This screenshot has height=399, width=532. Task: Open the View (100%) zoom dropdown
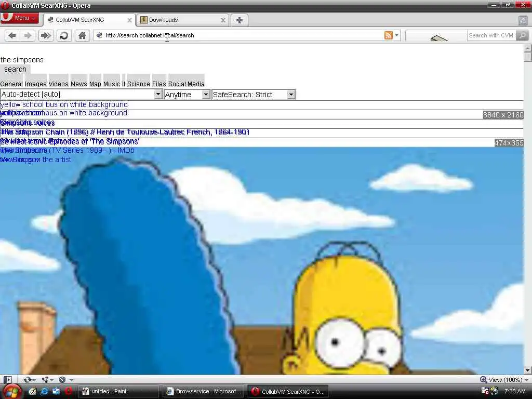[x=508, y=380]
